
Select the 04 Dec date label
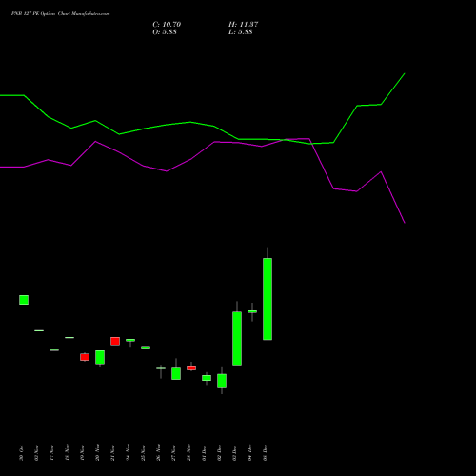(249, 453)
